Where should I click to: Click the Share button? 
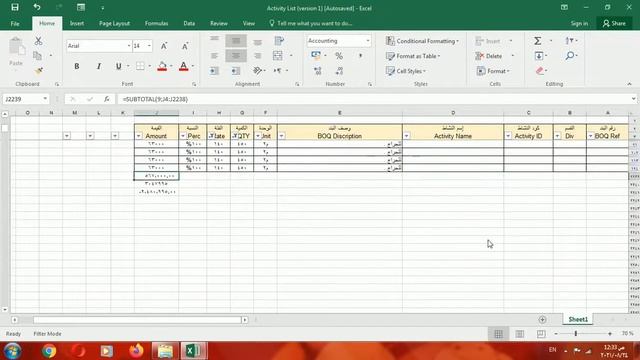(614, 23)
